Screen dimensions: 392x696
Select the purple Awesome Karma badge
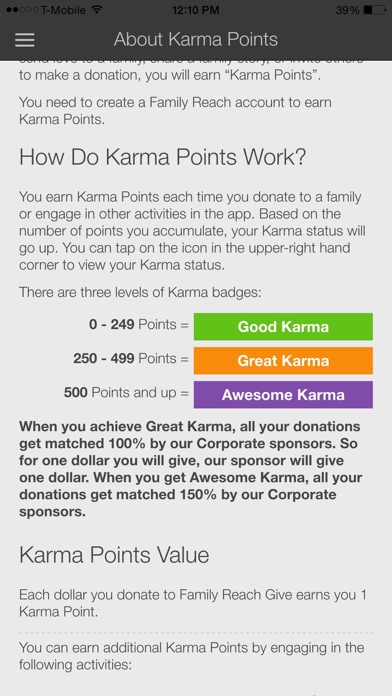click(283, 395)
